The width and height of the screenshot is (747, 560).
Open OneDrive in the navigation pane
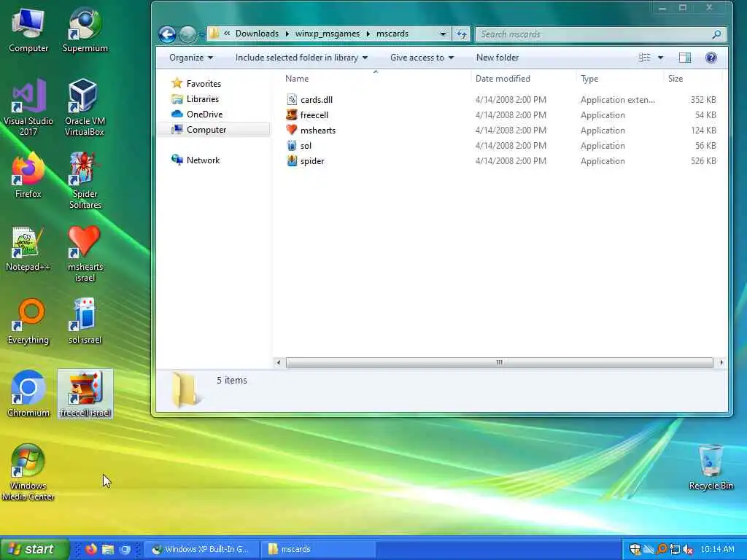pyautogui.click(x=204, y=114)
